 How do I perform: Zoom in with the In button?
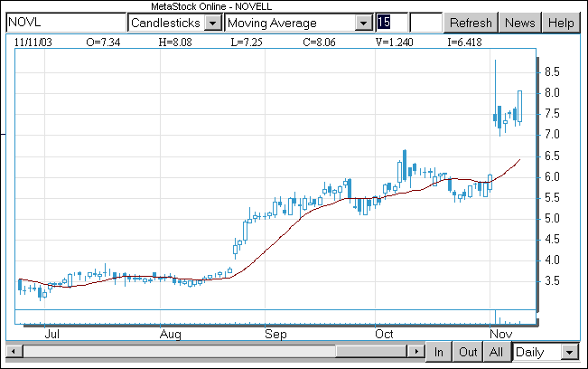pyautogui.click(x=438, y=352)
